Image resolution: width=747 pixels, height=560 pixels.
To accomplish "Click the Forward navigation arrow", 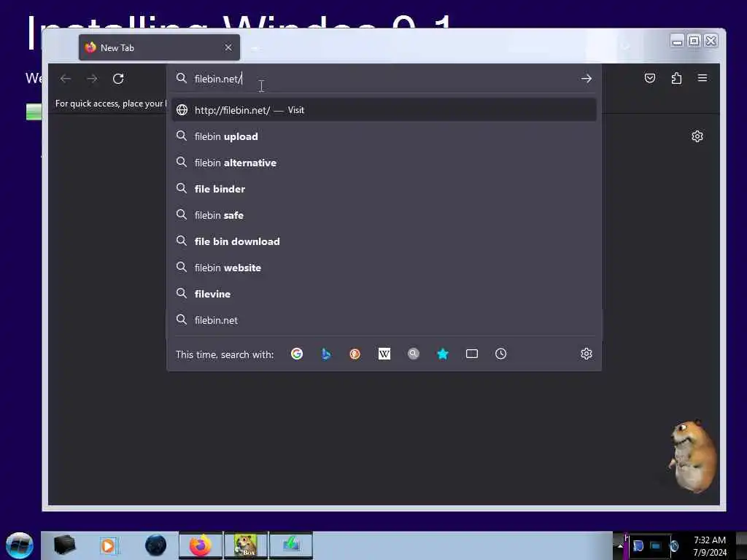I will 92,79.
